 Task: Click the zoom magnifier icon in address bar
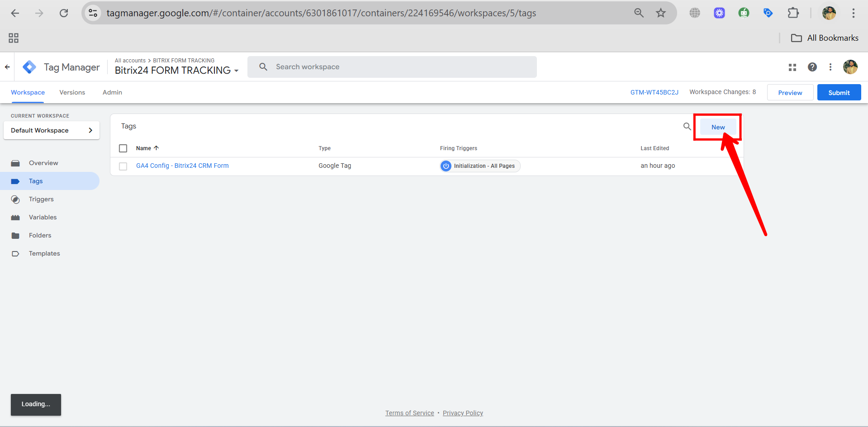click(x=639, y=13)
